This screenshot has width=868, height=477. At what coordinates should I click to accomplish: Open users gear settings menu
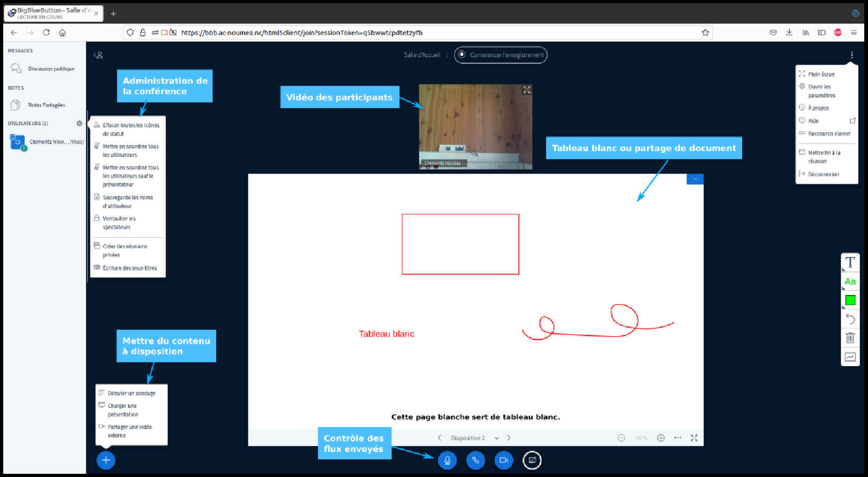point(79,123)
